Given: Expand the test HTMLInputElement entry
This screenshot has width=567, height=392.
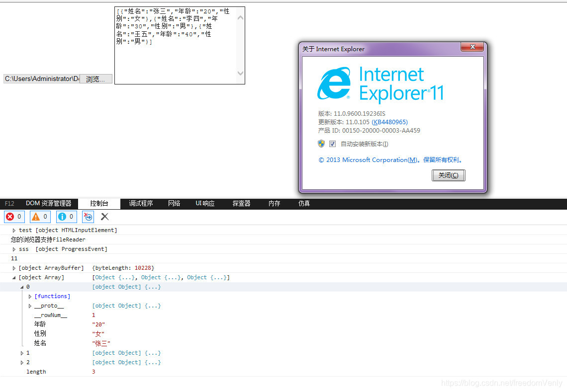Looking at the screenshot, I should [14, 231].
